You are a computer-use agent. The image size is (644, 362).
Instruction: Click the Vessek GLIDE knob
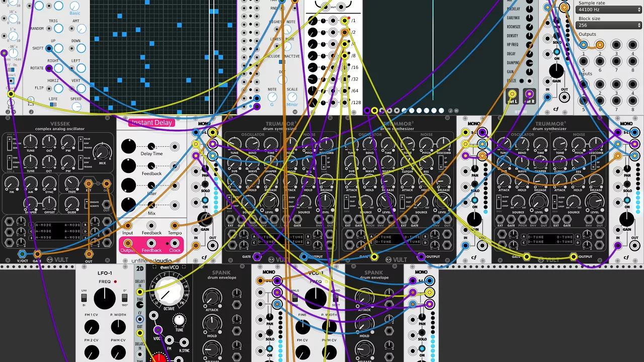tap(71, 203)
